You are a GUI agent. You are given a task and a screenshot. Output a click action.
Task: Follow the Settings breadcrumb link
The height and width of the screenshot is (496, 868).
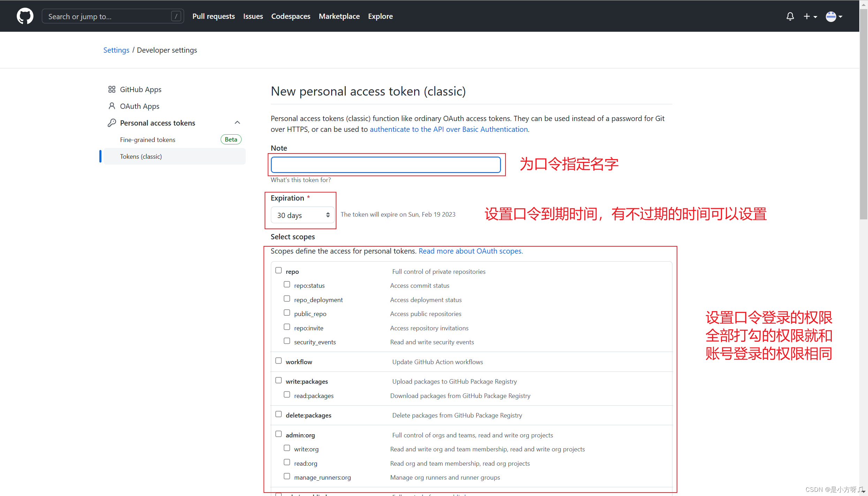point(116,50)
